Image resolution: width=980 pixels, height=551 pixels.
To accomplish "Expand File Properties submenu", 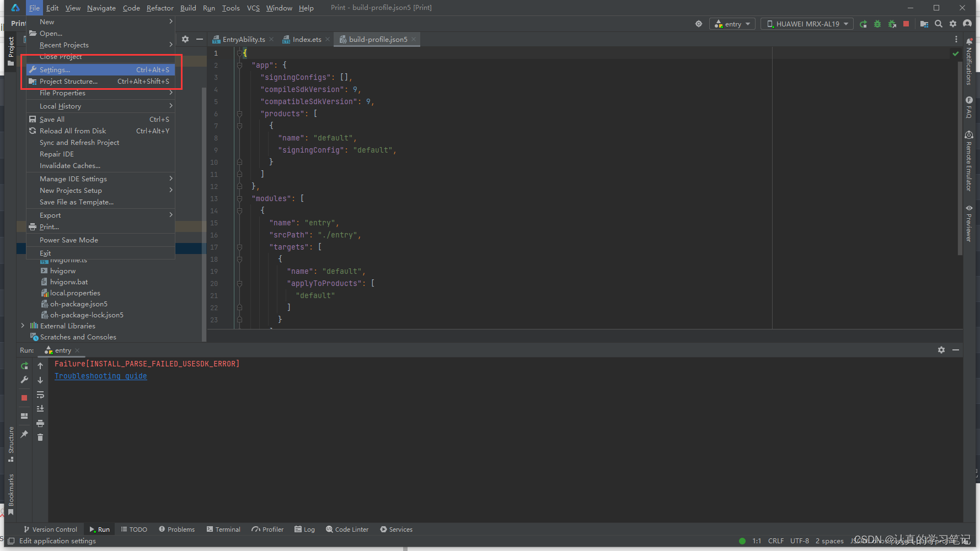I will tap(100, 93).
